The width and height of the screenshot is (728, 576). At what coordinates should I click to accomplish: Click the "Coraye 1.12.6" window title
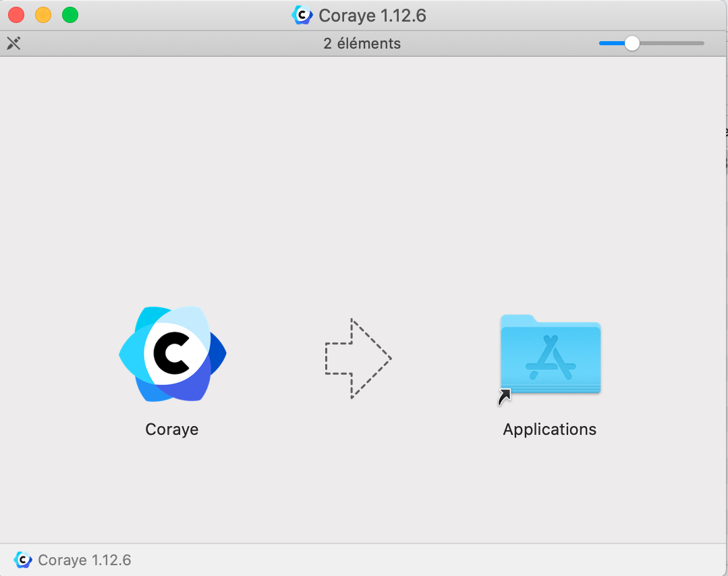coord(372,16)
